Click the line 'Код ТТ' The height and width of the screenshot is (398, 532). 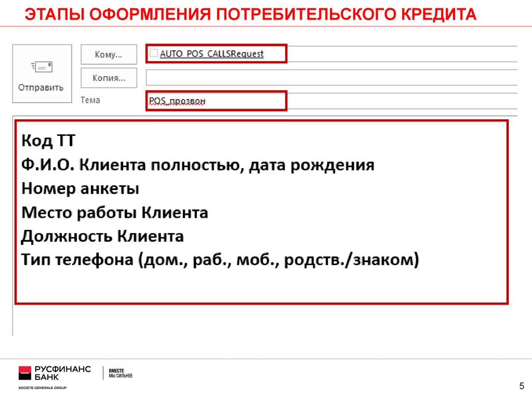coord(48,140)
